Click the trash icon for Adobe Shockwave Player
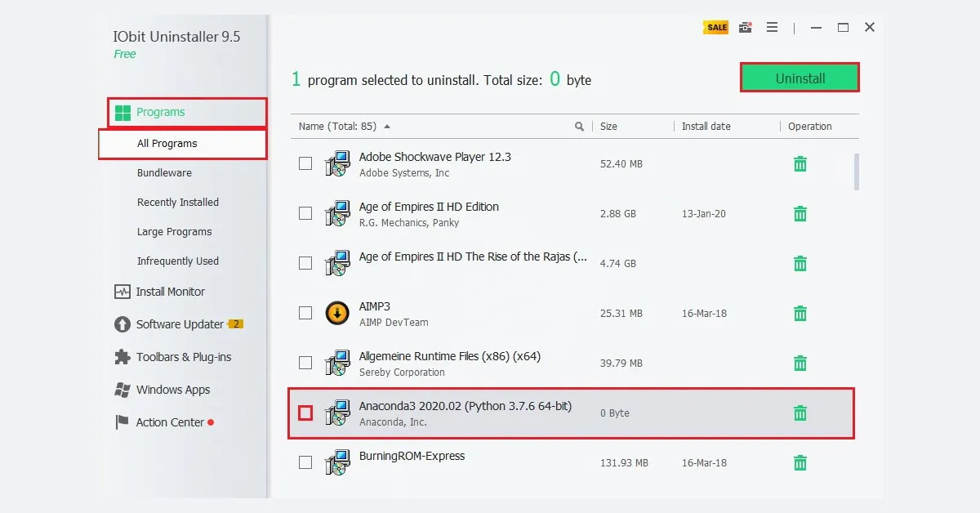The image size is (980, 513). tap(800, 163)
